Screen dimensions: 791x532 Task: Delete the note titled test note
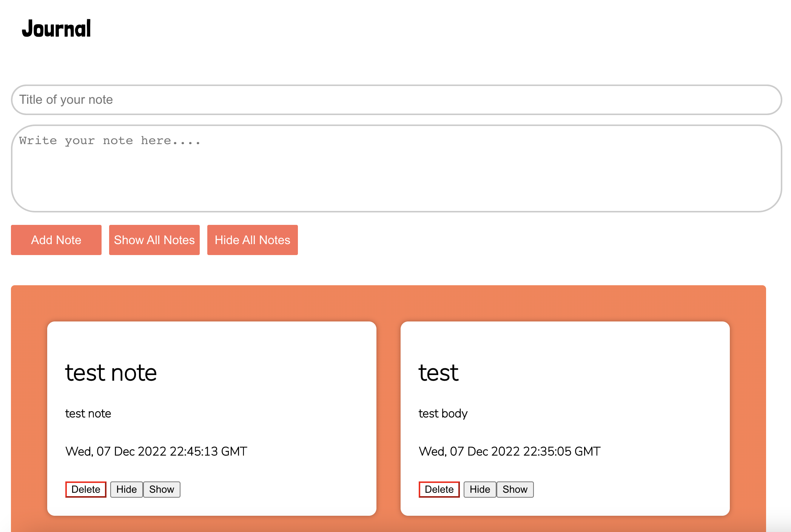pos(85,489)
